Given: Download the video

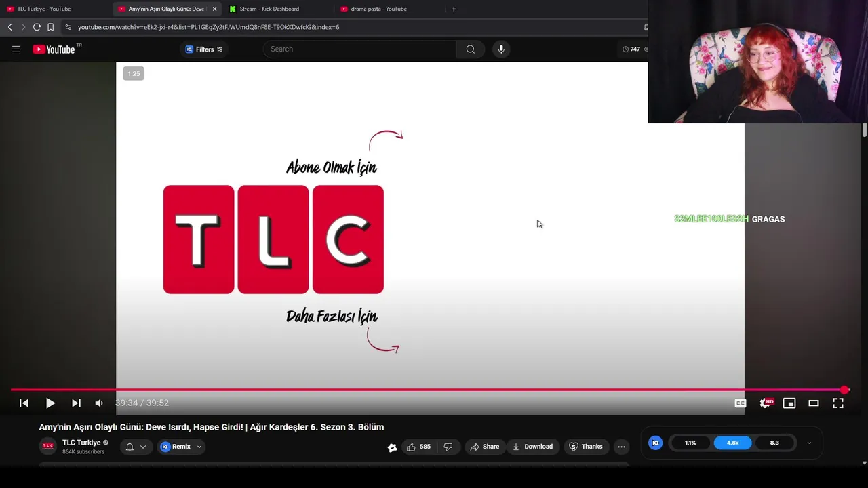Looking at the screenshot, I should [x=532, y=447].
